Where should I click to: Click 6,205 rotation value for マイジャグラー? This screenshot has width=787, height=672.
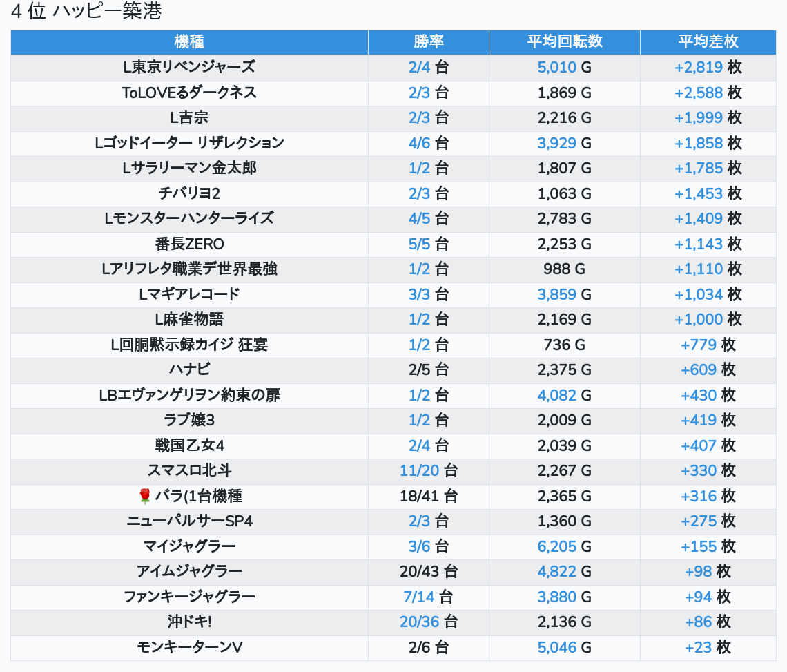coord(556,546)
